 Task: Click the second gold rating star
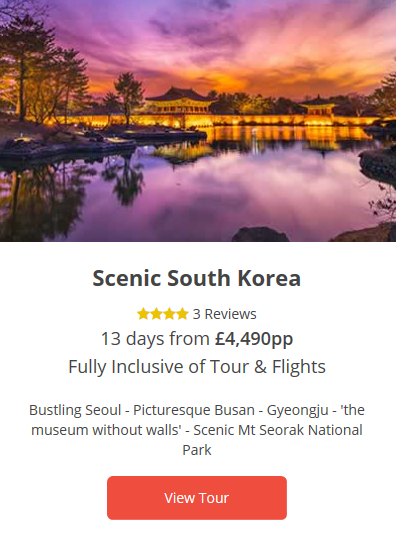click(x=156, y=314)
